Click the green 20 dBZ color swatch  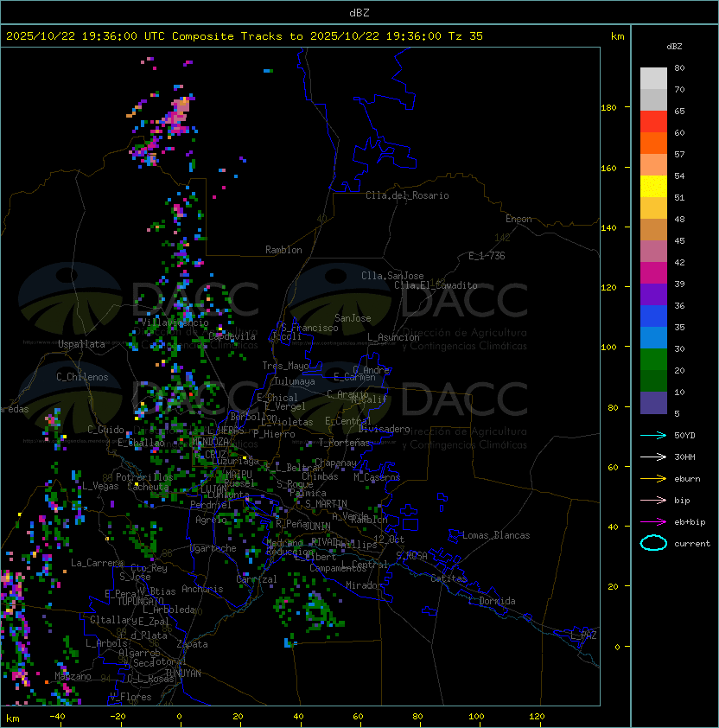[653, 360]
